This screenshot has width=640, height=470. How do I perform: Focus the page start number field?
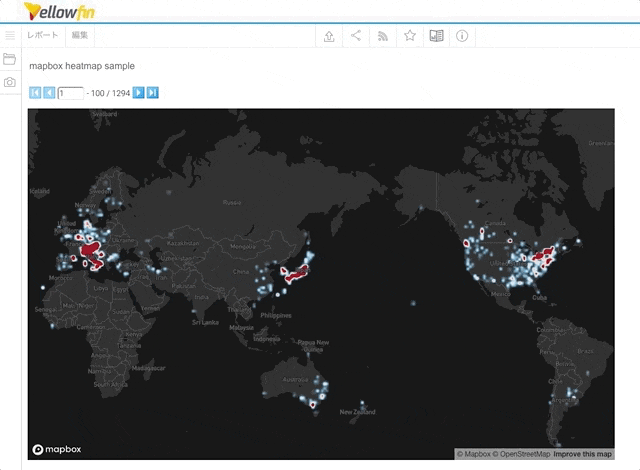click(71, 93)
